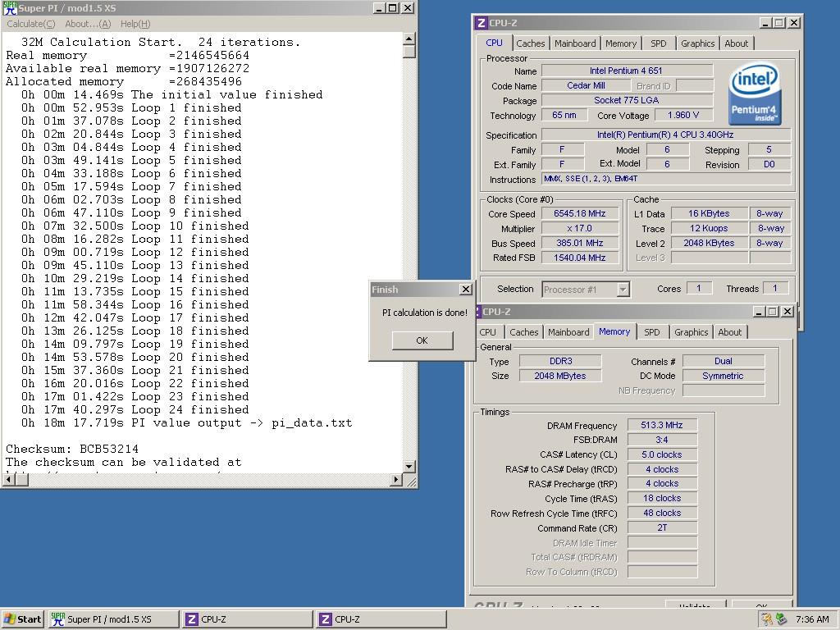Click the Package value Socket 775 LGA
The height and width of the screenshot is (630, 840).
[x=626, y=99]
